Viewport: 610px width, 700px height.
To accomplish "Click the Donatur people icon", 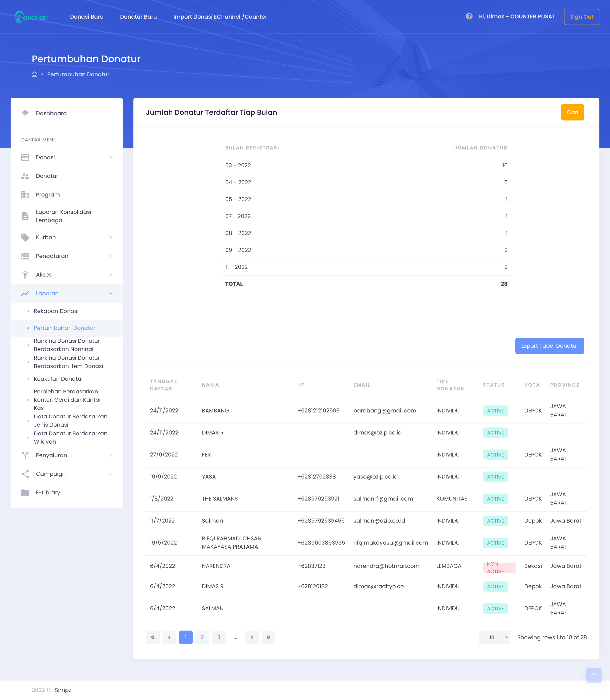I will pos(25,176).
